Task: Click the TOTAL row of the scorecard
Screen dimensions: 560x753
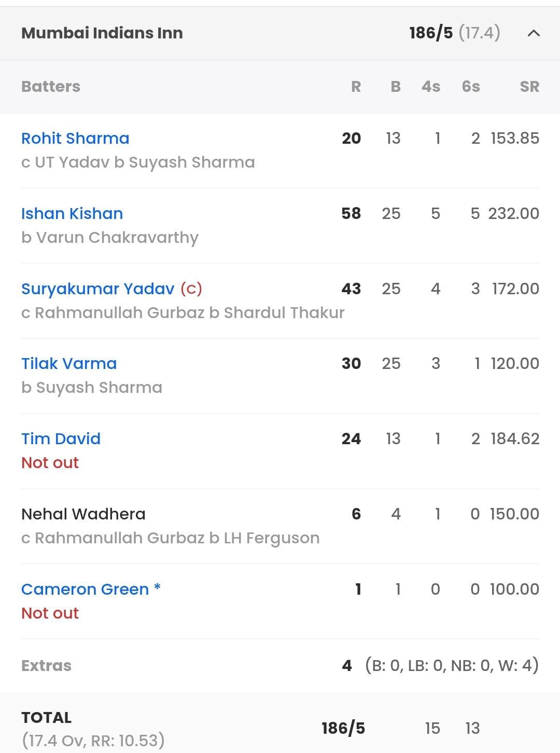Action: 46,717
